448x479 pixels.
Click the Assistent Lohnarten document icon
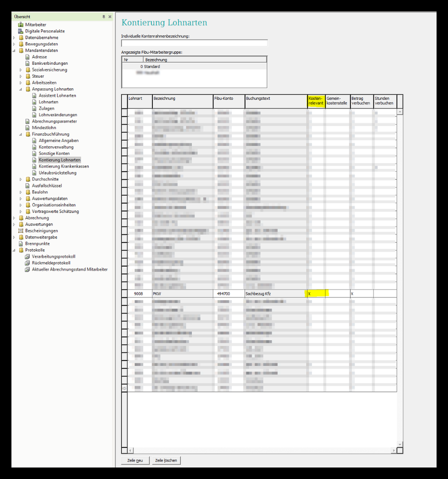(x=34, y=95)
